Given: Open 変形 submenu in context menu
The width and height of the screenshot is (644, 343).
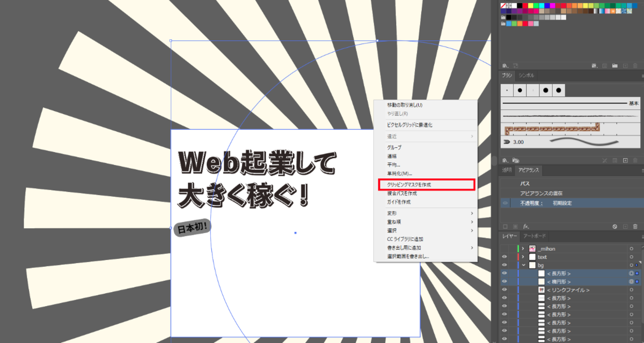Looking at the screenshot, I should tap(425, 213).
